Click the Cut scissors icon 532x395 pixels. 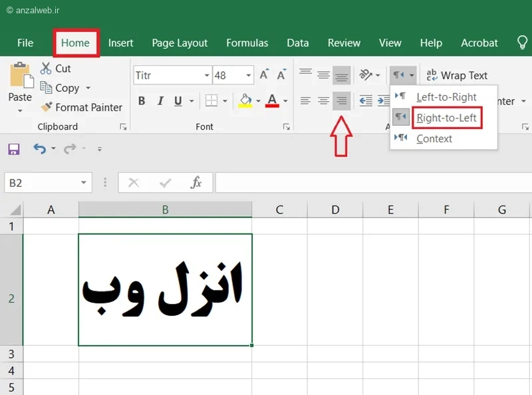tap(46, 68)
